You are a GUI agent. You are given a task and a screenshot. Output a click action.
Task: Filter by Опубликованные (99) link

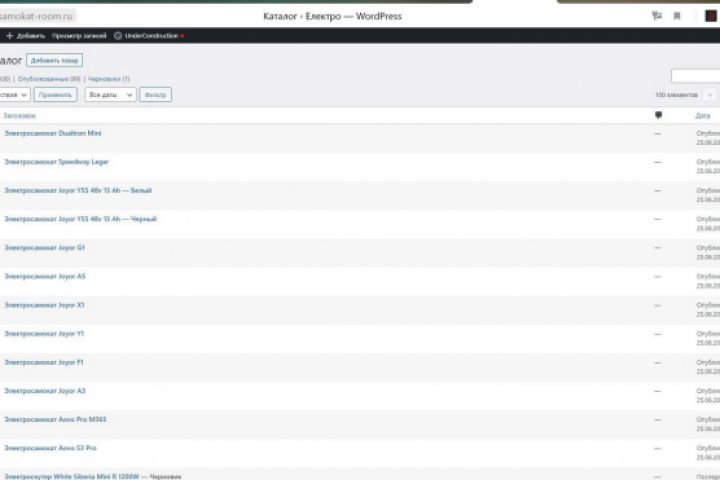[49, 79]
